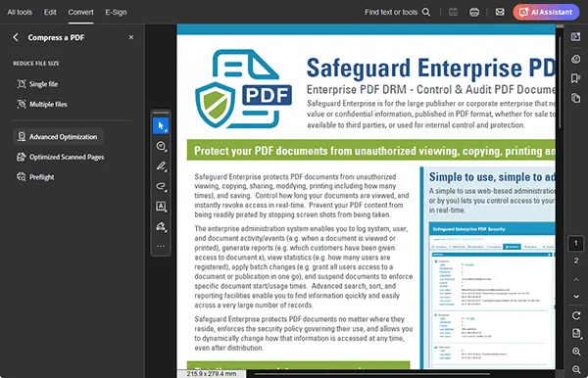This screenshot has width=588, height=378.
Task: Click the Safeguard Enterprise title in document
Action: (430, 69)
